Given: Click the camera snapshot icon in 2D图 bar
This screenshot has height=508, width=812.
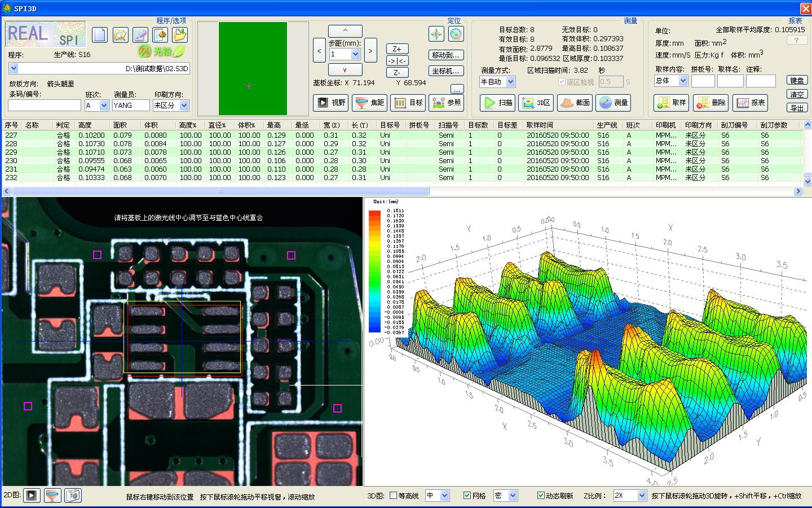Looking at the screenshot, I should coord(72,496).
